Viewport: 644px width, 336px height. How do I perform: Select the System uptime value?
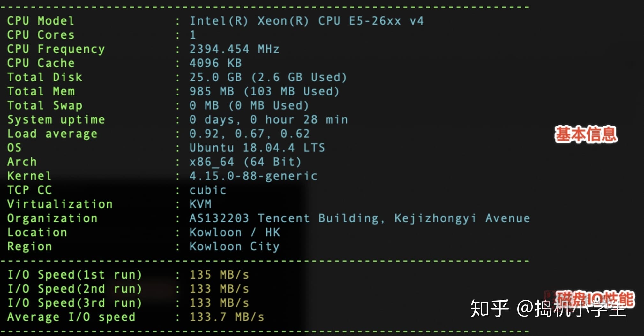268,119
